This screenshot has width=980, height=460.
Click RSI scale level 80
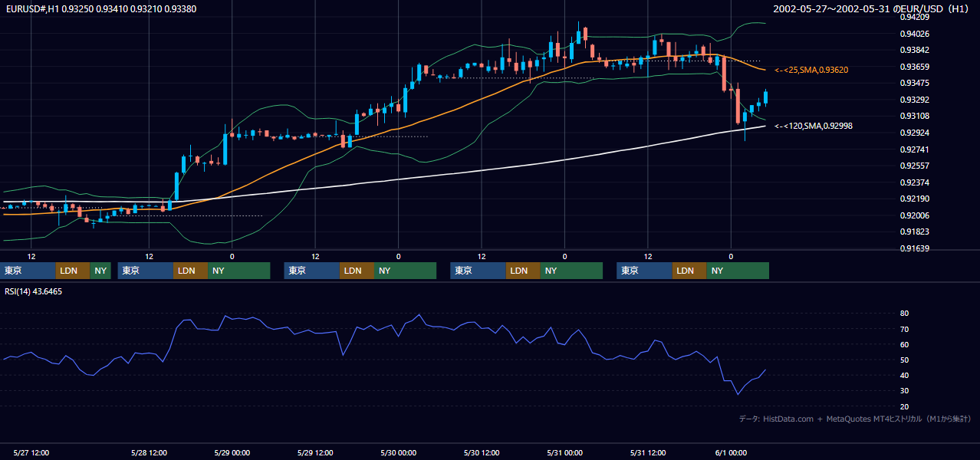point(904,314)
